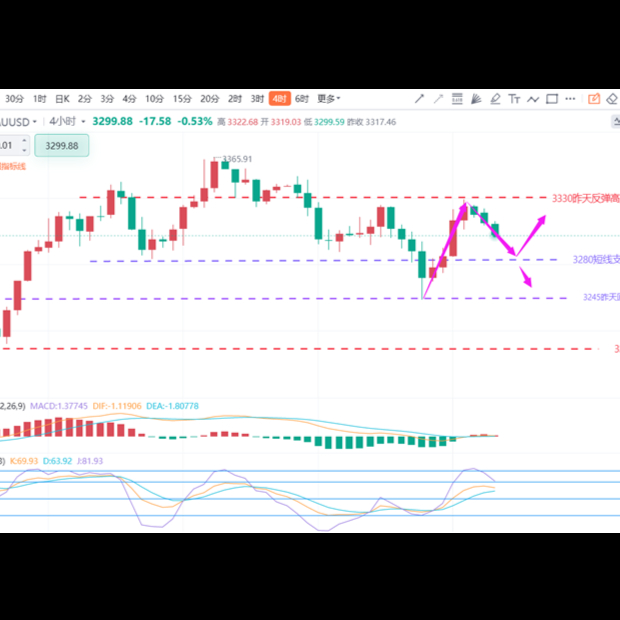Switch to 15分 timeframe
620x620 pixels.
pos(182,99)
